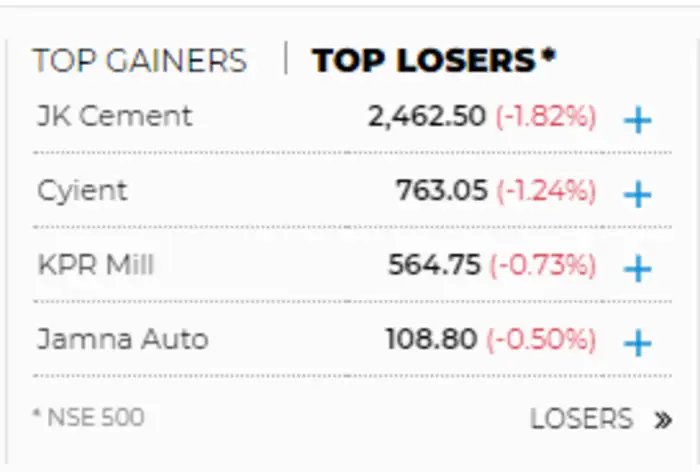Click Cyient price 763.05

(441, 190)
